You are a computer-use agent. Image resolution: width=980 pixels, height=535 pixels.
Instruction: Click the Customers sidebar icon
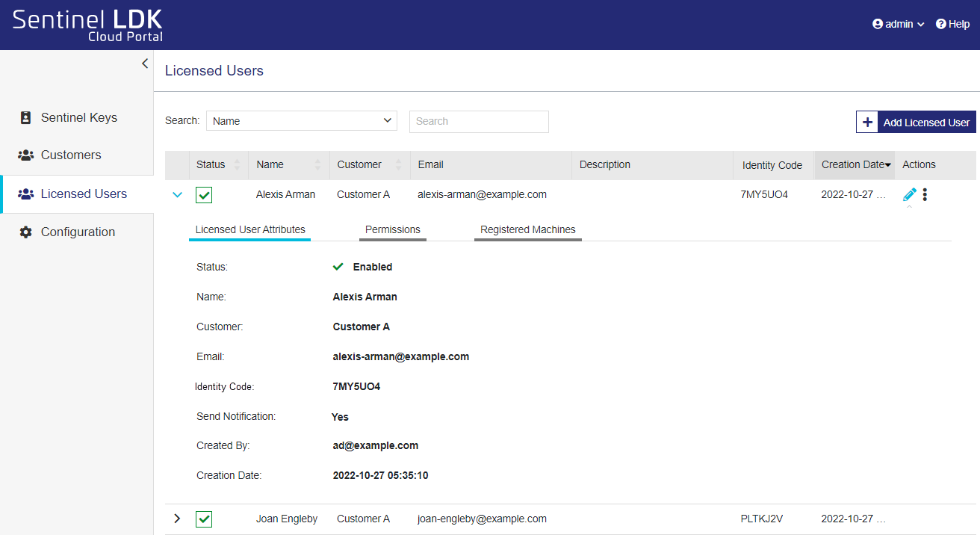pyautogui.click(x=26, y=155)
